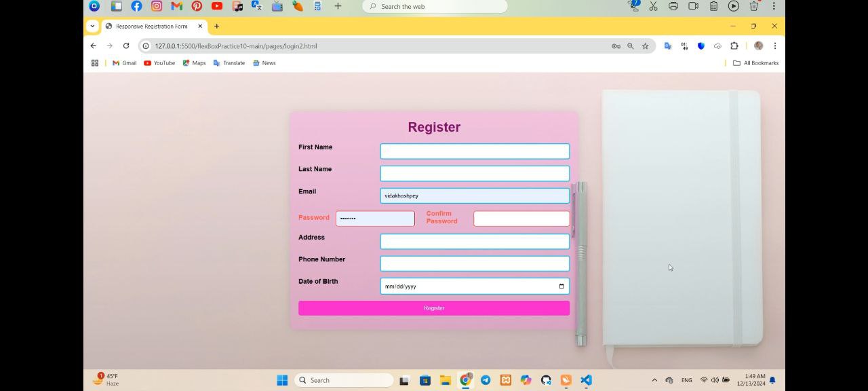
Task: Open the Windows Start menu
Action: [282, 380]
